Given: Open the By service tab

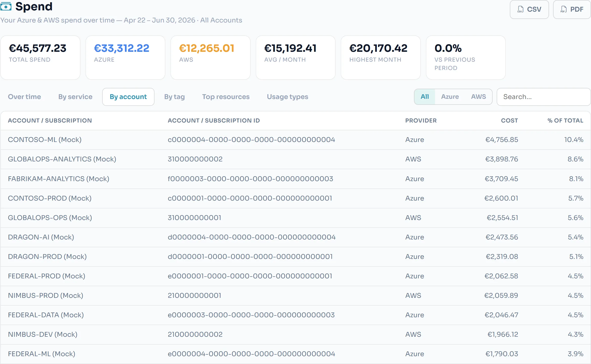Looking at the screenshot, I should [75, 97].
